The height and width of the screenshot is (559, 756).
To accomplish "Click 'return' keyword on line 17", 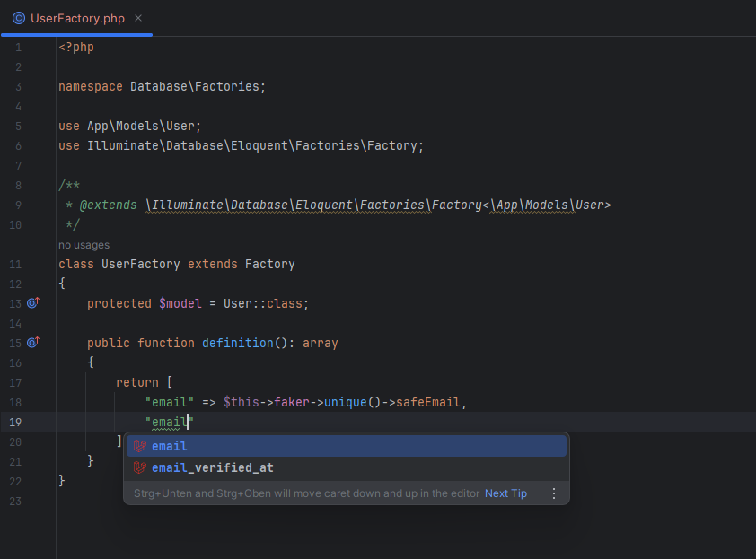I will pos(137,382).
